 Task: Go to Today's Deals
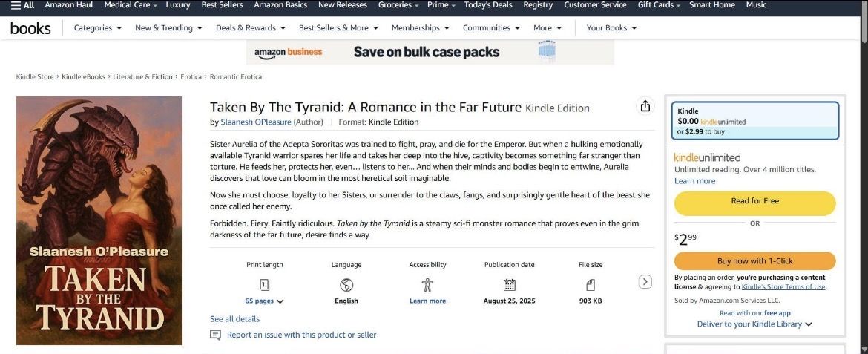pos(488,5)
